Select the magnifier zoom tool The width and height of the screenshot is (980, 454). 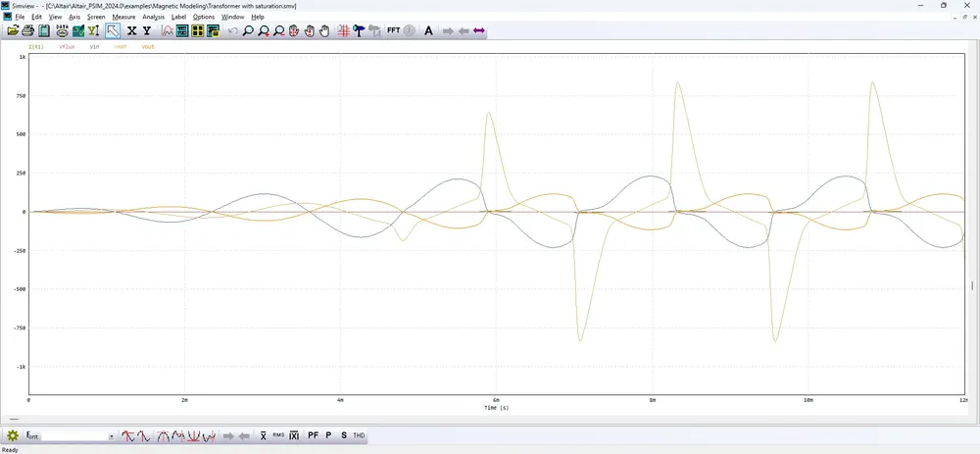[248, 30]
